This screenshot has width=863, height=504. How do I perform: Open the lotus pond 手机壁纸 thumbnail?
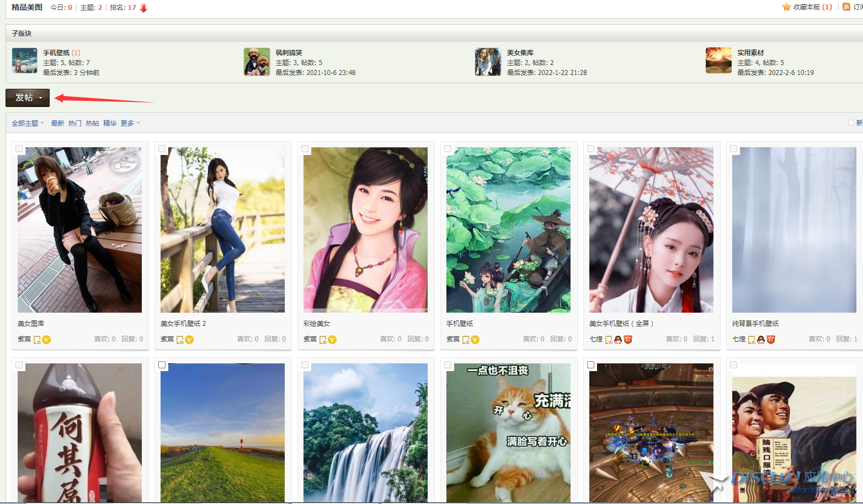508,230
